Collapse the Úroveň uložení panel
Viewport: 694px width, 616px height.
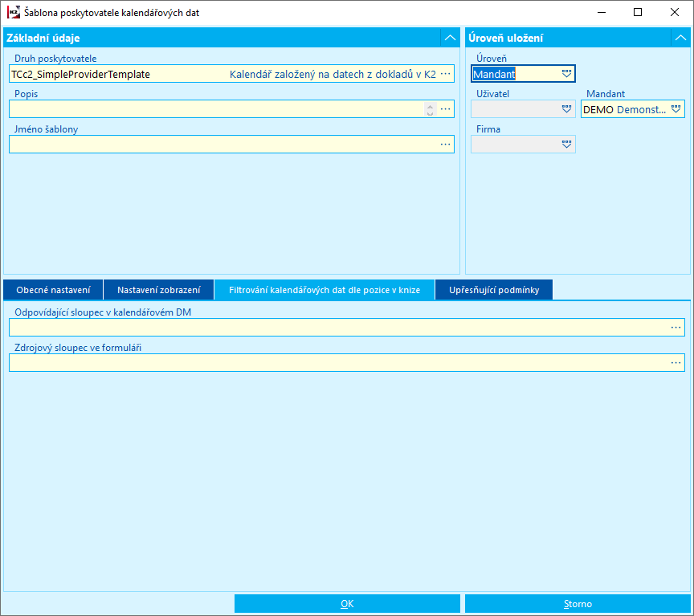click(x=680, y=38)
